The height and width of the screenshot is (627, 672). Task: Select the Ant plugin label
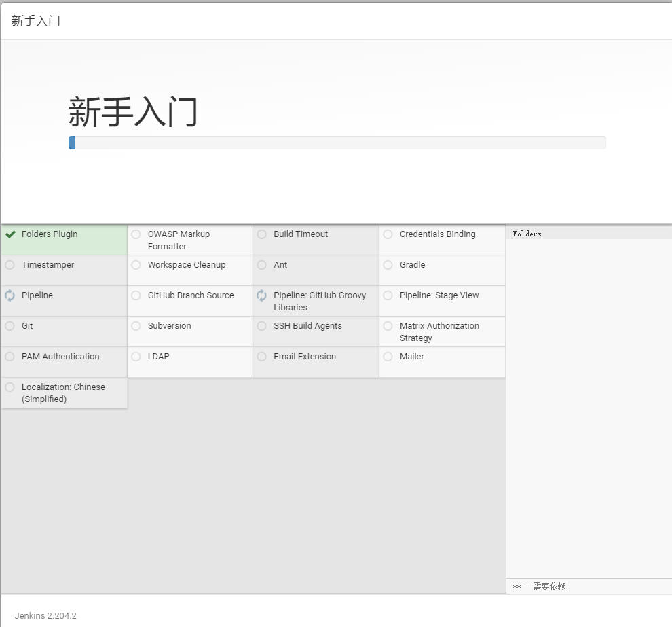point(281,265)
